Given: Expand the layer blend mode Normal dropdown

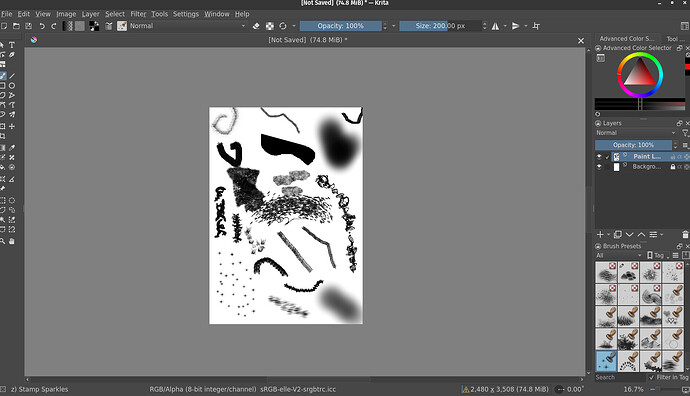Looking at the screenshot, I should 636,133.
